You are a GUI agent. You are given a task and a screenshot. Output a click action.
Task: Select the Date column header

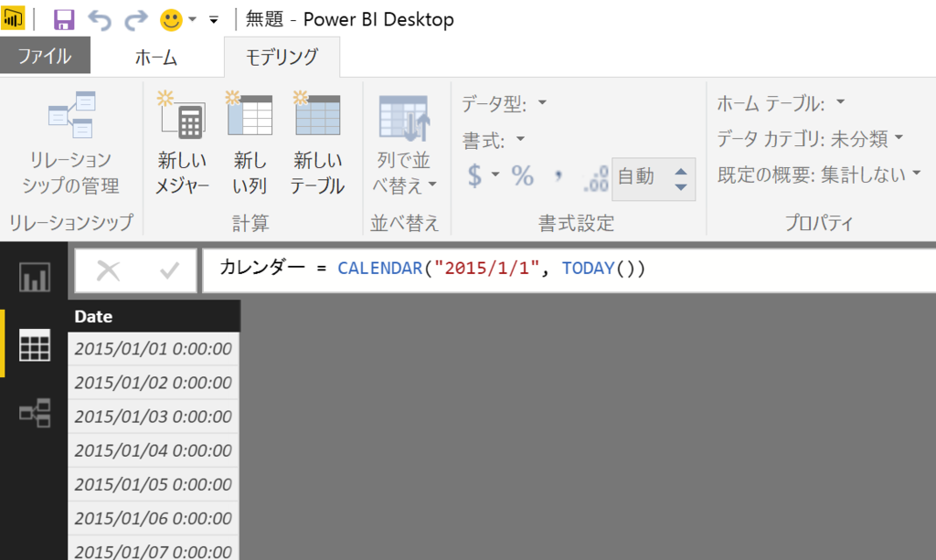click(x=154, y=316)
